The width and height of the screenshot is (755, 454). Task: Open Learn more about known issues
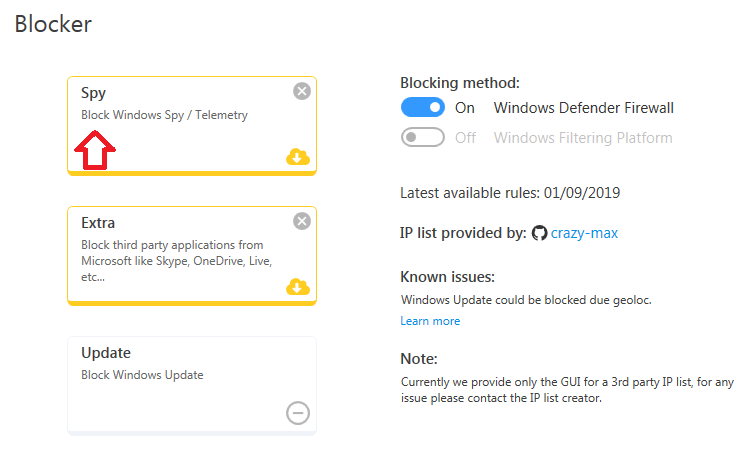coord(430,321)
